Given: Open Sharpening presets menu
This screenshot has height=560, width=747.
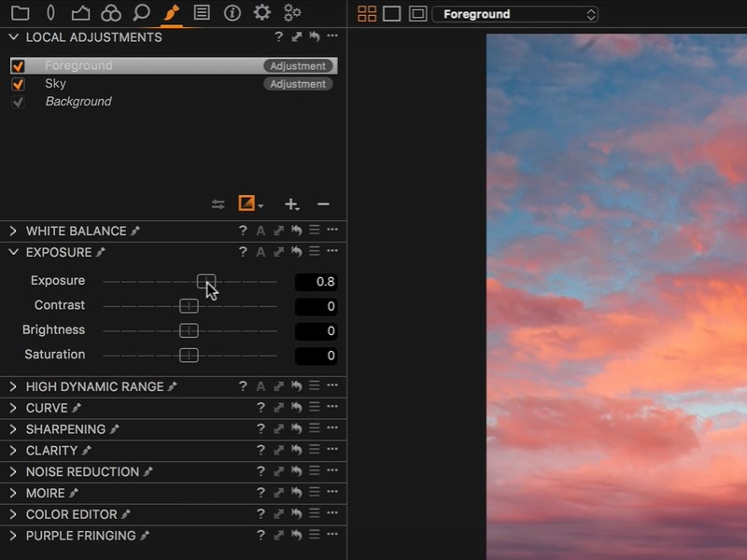Looking at the screenshot, I should [315, 428].
